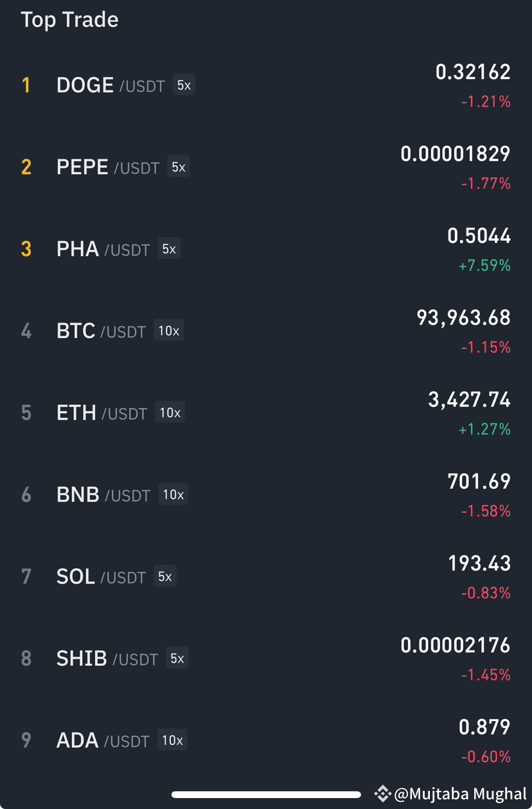The image size is (532, 809).
Task: Open the SHIB/USDT trading pair
Action: tap(266, 658)
